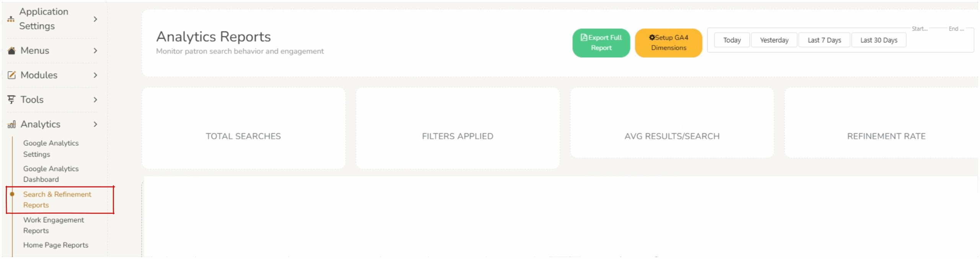980x259 pixels.
Task: Click the bullet marker beside Search & Refinement
Action: pyautogui.click(x=12, y=194)
